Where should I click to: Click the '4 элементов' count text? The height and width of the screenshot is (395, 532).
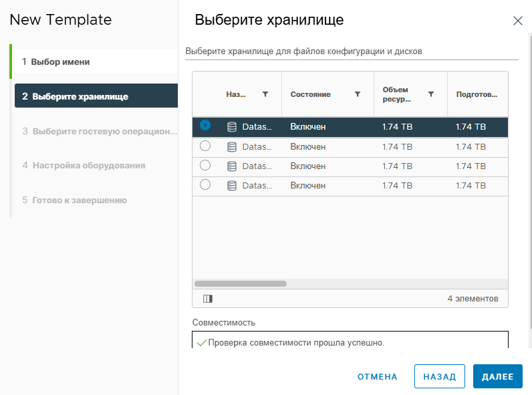tap(473, 299)
